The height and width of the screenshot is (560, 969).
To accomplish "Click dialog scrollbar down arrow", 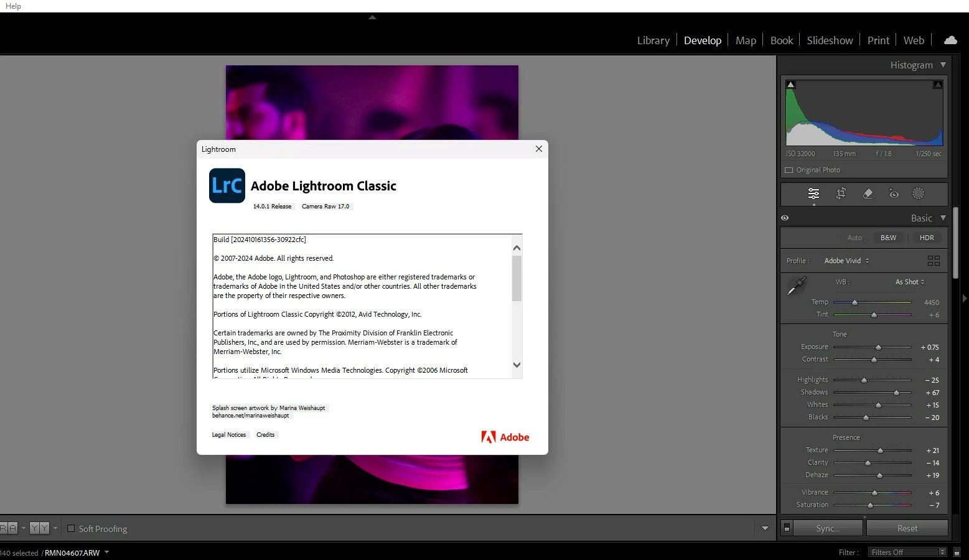I will point(517,365).
